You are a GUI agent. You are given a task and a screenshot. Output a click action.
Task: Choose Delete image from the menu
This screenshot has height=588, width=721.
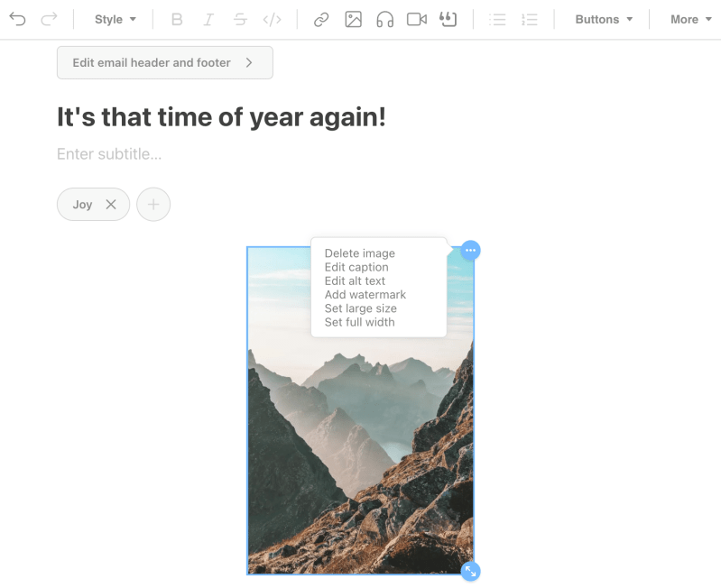click(x=359, y=253)
